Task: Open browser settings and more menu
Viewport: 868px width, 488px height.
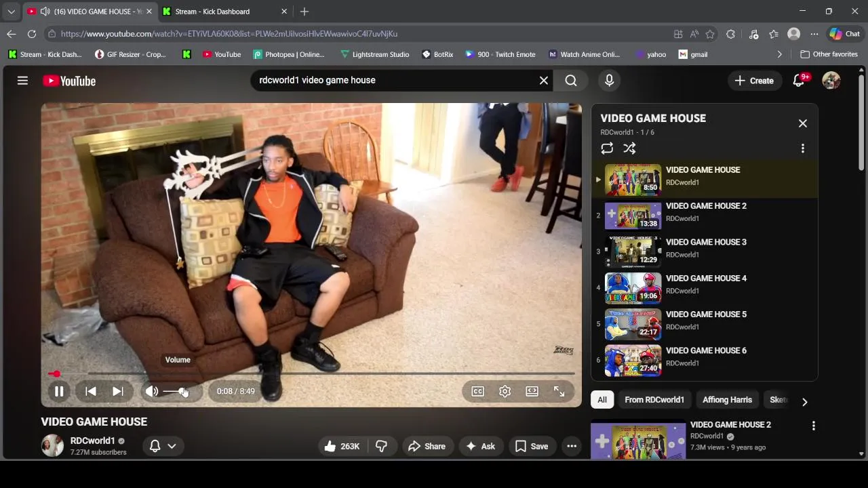Action: pos(814,34)
